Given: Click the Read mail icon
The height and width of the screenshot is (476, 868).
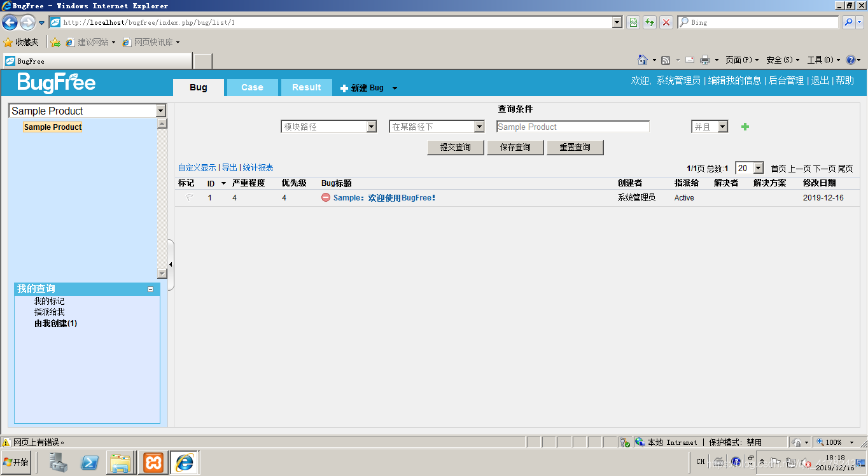Looking at the screenshot, I should coord(690,60).
